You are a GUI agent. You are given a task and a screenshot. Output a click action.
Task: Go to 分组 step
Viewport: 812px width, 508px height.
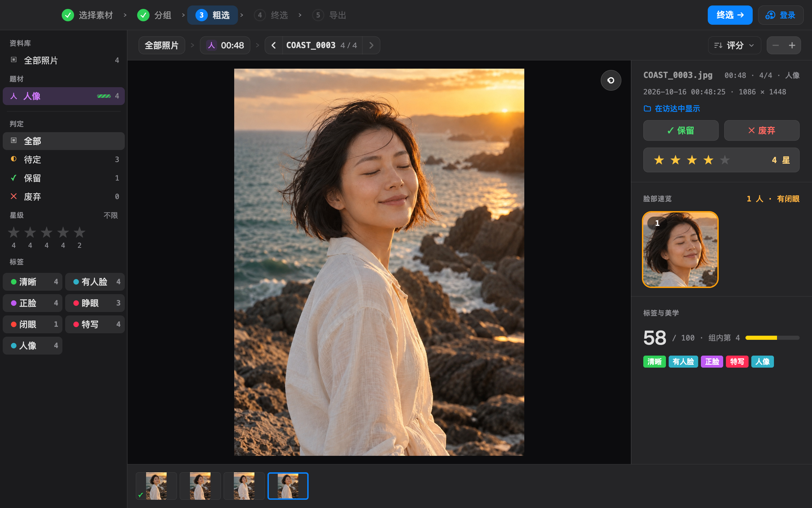[154, 15]
